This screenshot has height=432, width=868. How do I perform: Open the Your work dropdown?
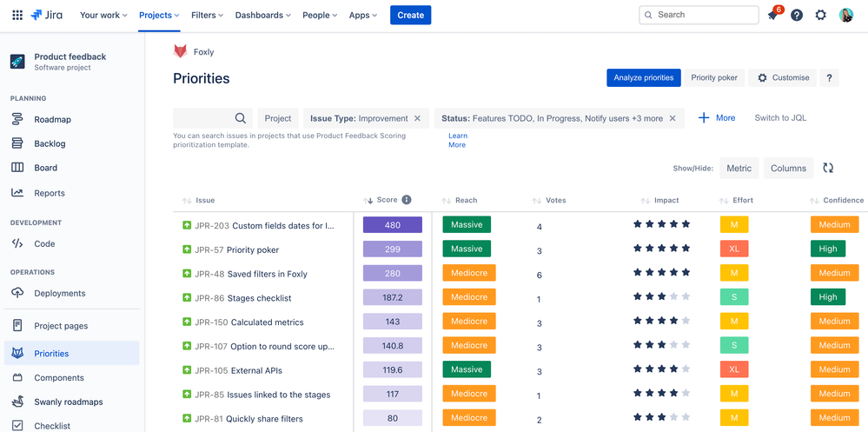click(x=103, y=15)
